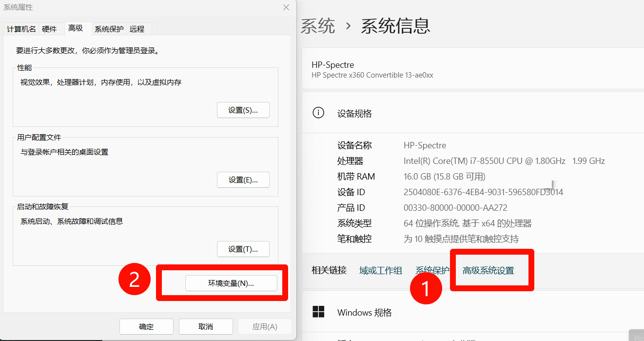The height and width of the screenshot is (341, 644).
Task: Click the 系统启动、系统故障和调试信息 text
Action: click(x=72, y=221)
